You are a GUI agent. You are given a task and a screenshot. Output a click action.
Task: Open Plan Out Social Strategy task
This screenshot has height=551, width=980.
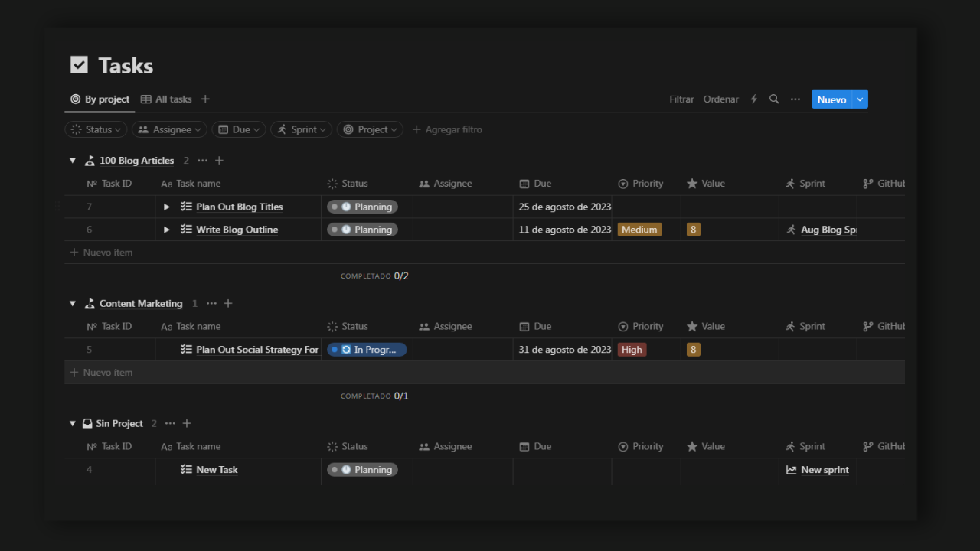pyautogui.click(x=257, y=350)
